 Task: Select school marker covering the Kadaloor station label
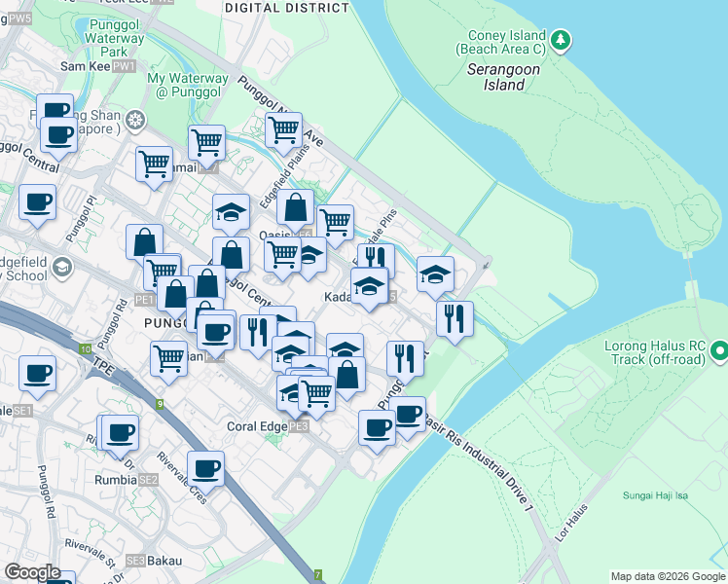[x=370, y=288]
